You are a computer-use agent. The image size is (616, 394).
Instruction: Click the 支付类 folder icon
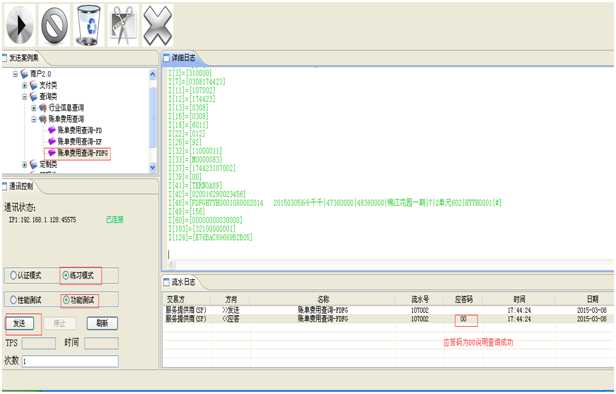(x=34, y=85)
